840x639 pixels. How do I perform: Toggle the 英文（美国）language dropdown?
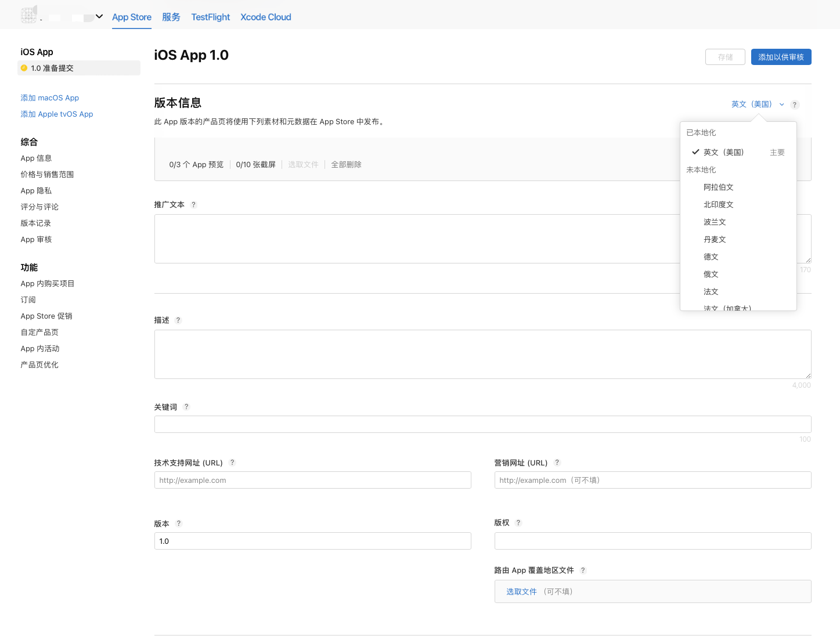[758, 104]
